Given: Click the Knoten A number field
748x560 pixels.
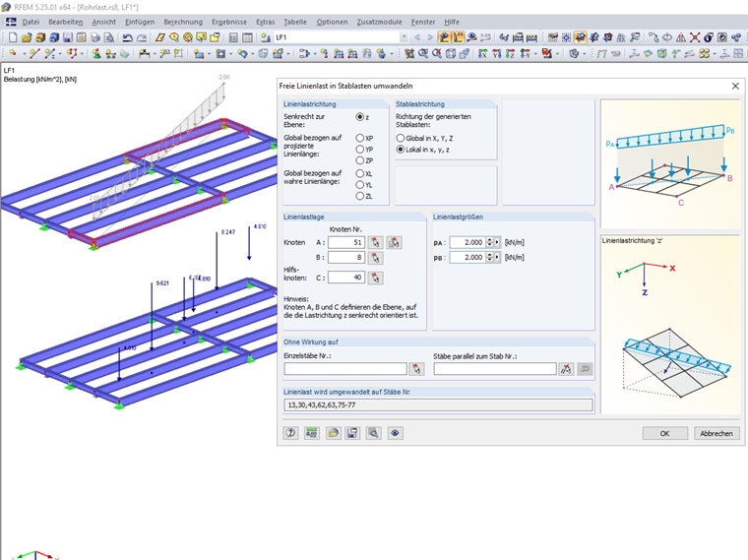Looking at the screenshot, I should click(x=346, y=242).
